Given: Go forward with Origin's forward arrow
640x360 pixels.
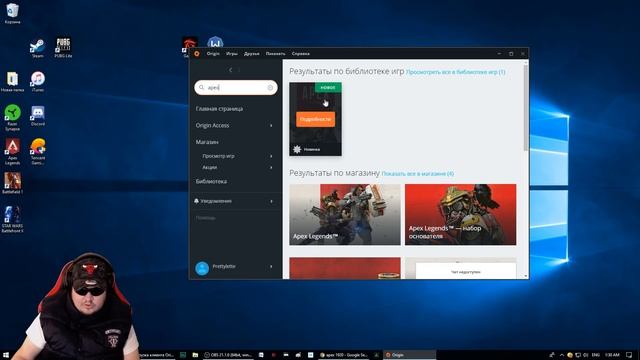Looking at the screenshot, I should 239,70.
